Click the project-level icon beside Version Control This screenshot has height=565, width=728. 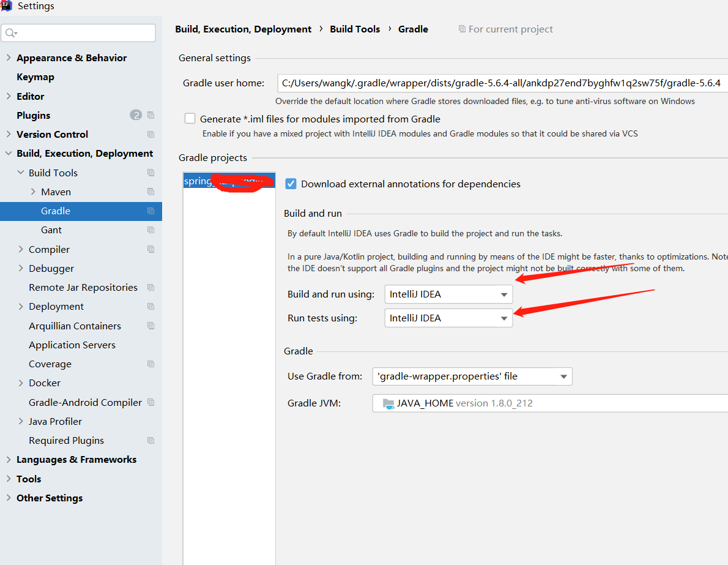pos(150,134)
